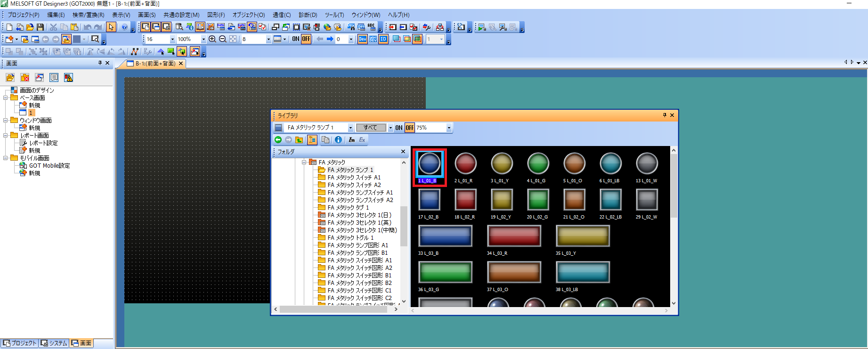Screen dimensions: 868x349
Task: Switch the Library preview to ON
Action: click(x=399, y=128)
